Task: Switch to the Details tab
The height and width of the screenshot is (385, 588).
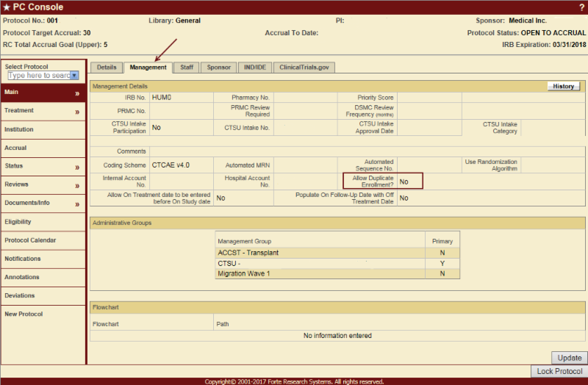Action: (x=106, y=67)
